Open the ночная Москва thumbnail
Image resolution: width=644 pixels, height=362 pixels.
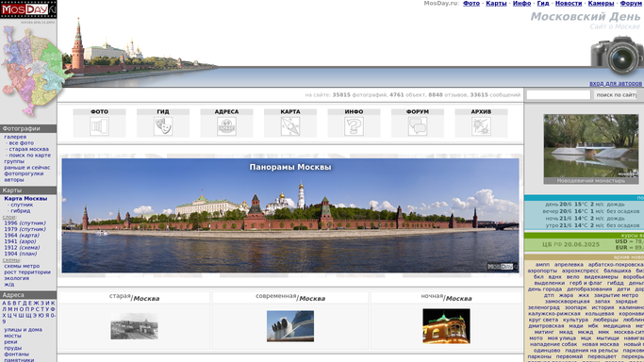pyautogui.click(x=446, y=326)
